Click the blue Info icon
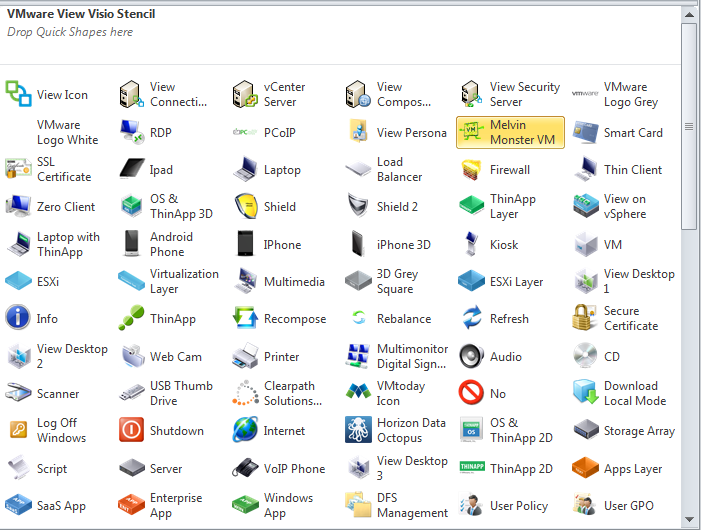 (x=18, y=317)
